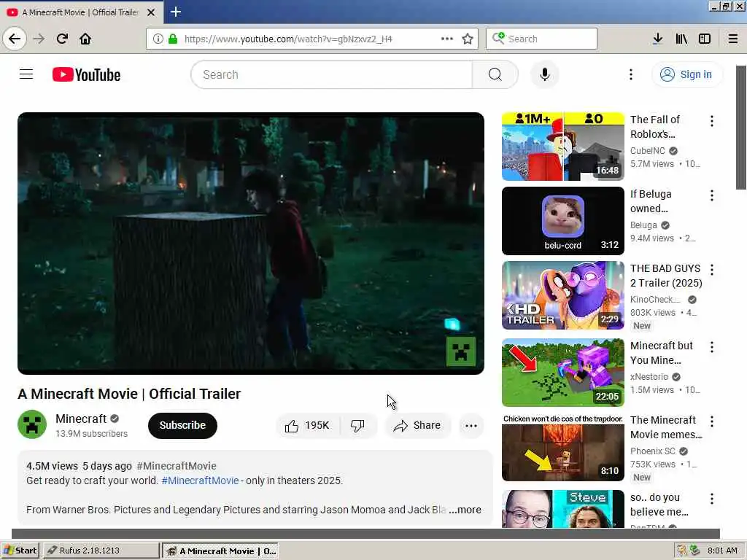Toggle the Firefox sidebar icon
This screenshot has width=747, height=560.
tap(705, 39)
